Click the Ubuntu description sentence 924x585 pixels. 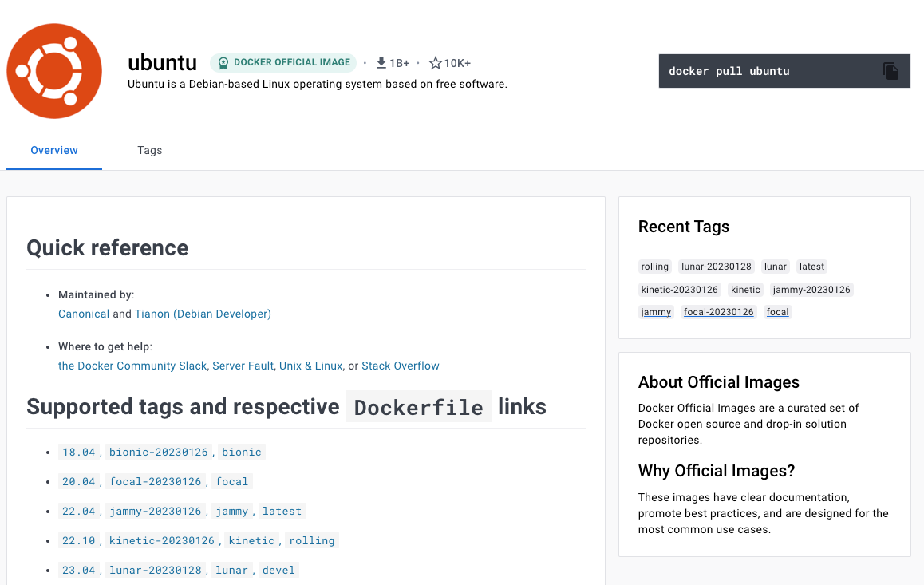pyautogui.click(x=318, y=85)
